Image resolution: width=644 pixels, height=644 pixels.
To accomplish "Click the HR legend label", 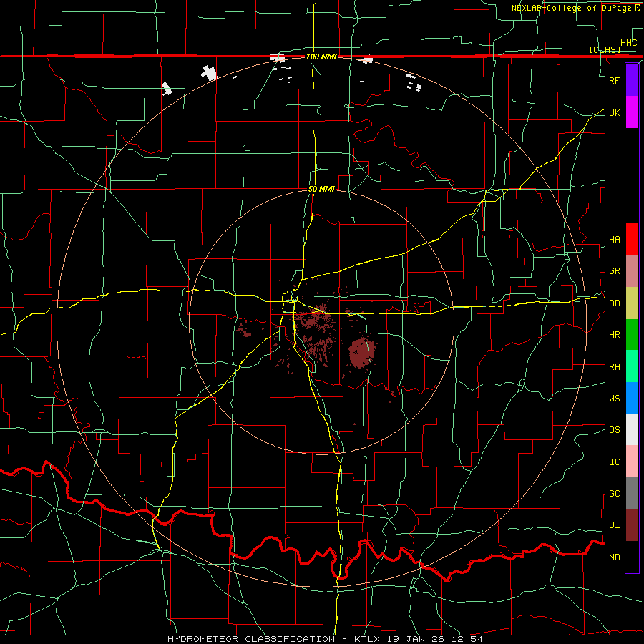I will (x=614, y=335).
